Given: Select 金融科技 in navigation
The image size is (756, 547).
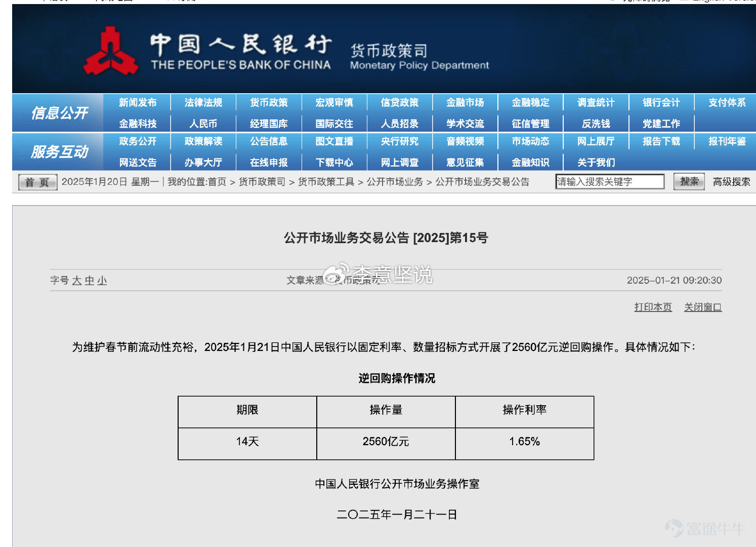Looking at the screenshot, I should click(138, 124).
